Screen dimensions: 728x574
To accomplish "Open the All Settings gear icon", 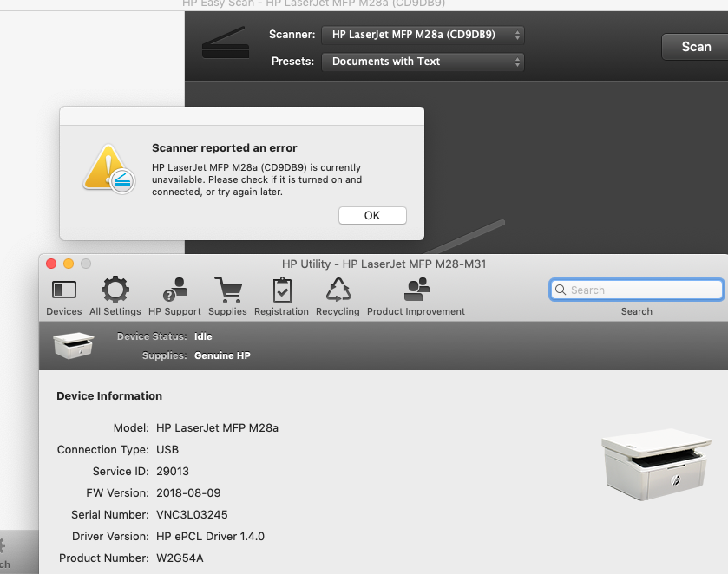I will (115, 296).
